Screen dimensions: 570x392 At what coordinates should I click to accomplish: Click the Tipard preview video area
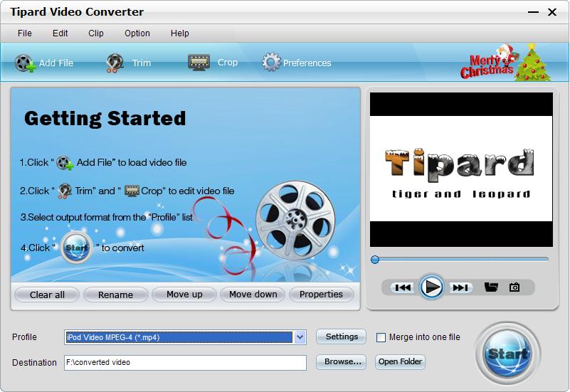[461, 169]
